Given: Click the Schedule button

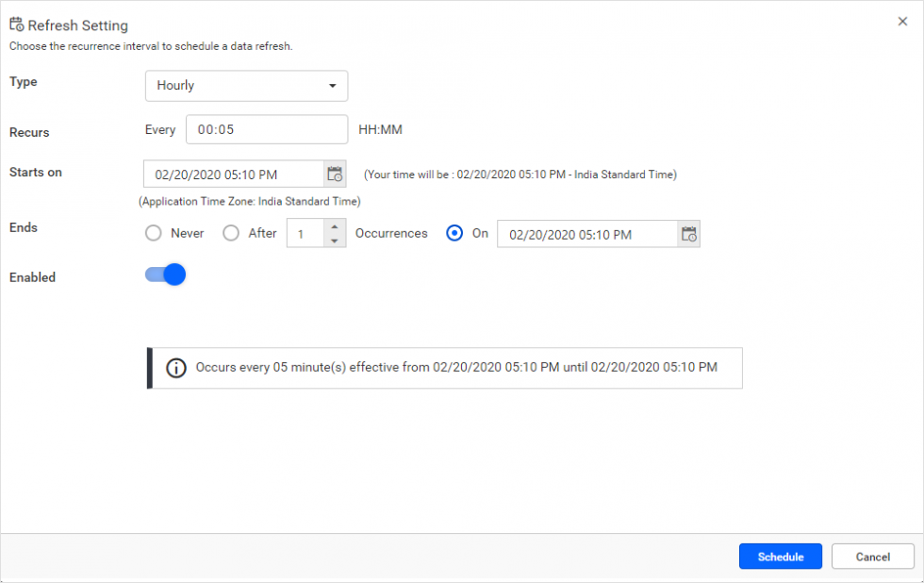Looking at the screenshot, I should 780,557.
